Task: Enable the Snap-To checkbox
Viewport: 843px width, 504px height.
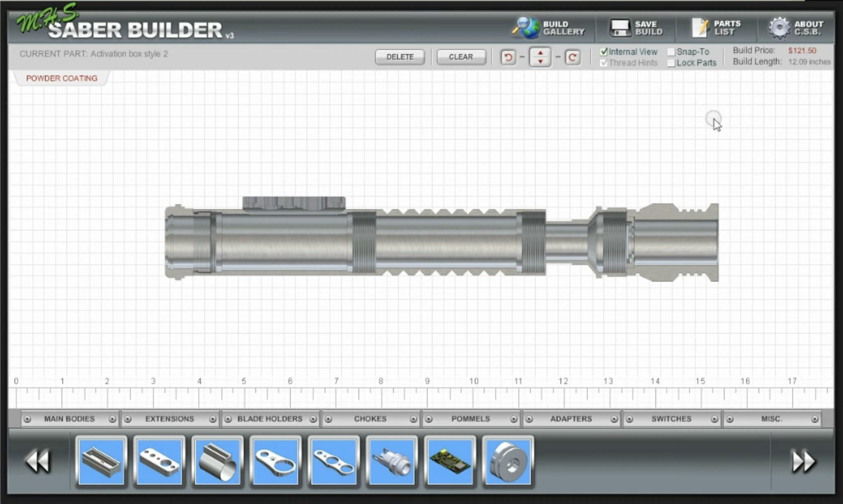Action: tap(671, 52)
